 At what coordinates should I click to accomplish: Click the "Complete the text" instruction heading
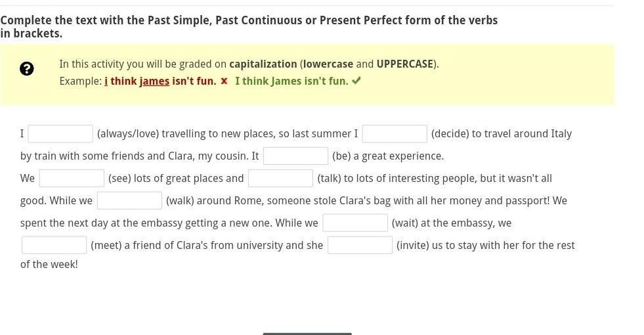click(x=249, y=27)
